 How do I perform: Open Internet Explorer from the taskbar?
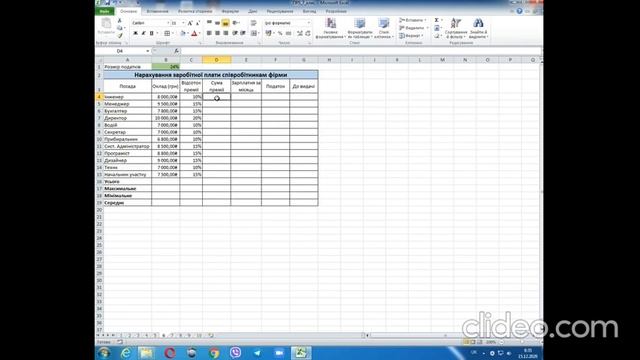[126, 353]
